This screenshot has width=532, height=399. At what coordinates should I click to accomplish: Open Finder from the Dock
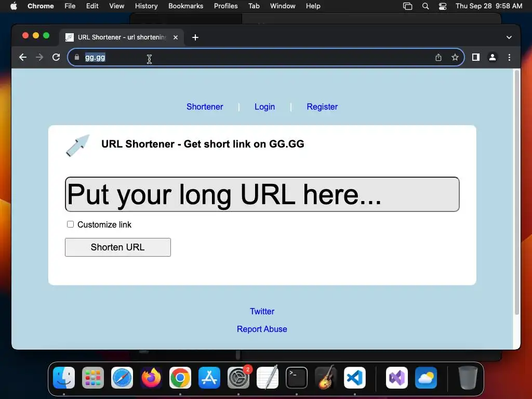(x=64, y=378)
